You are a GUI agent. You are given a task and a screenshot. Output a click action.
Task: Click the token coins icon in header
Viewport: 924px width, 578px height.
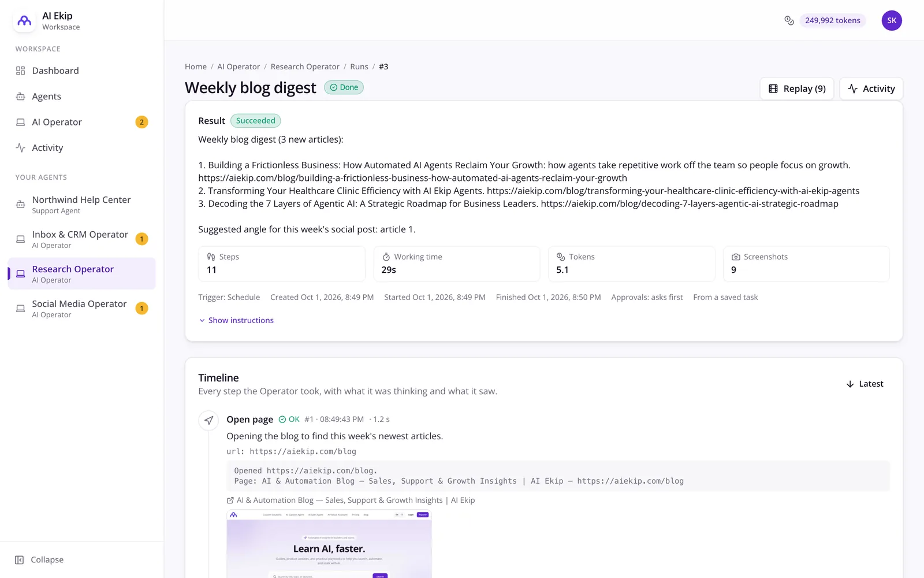point(789,21)
